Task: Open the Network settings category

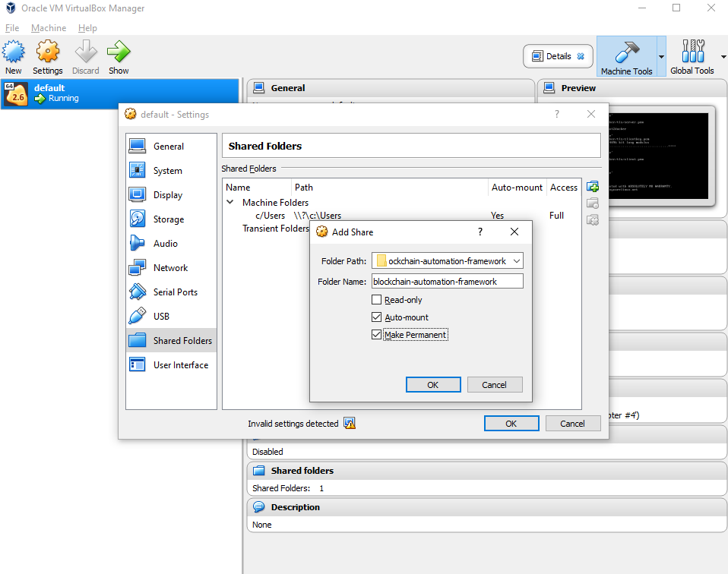Action: pos(171,268)
